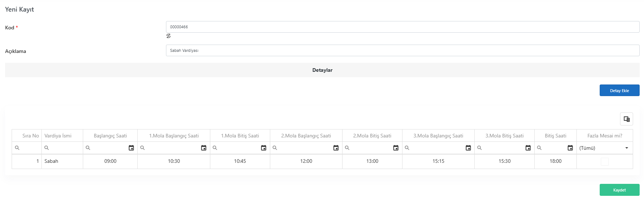Open calendar picker in 3.Mola Bitiş Saati filter

tap(528, 148)
